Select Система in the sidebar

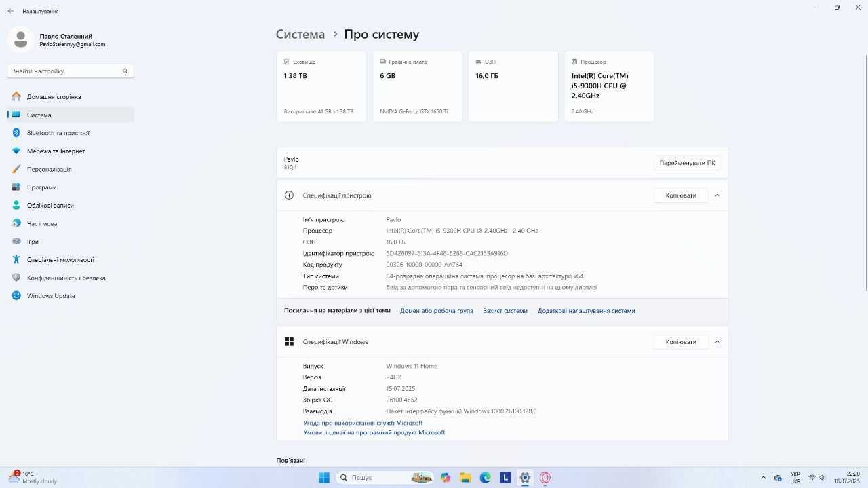(71, 115)
